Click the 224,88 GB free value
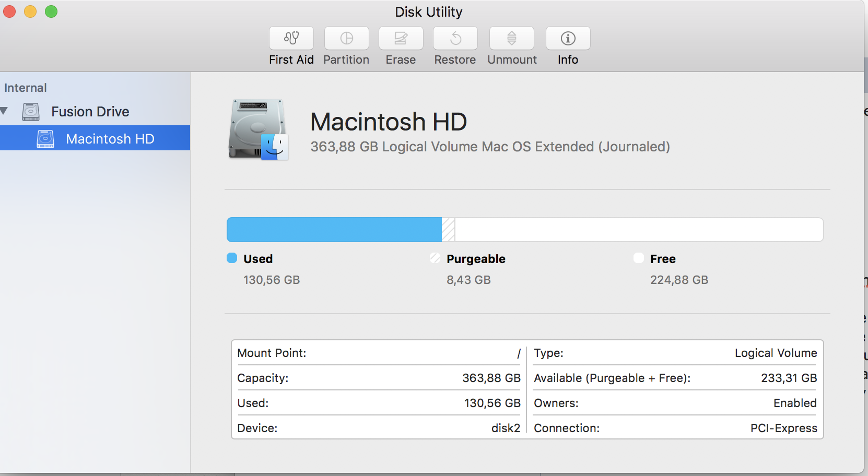Screen dimensions: 868x476 [679, 280]
